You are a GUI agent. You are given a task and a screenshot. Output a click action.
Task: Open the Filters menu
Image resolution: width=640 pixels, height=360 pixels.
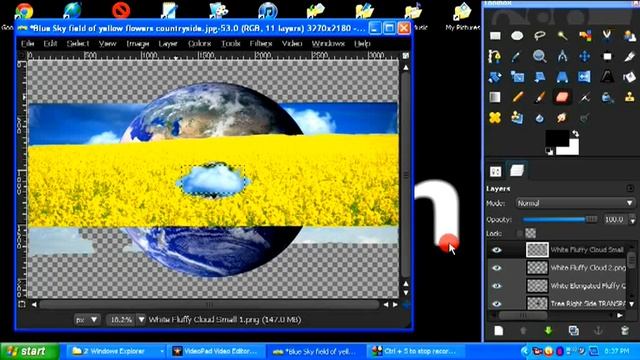pyautogui.click(x=260, y=43)
